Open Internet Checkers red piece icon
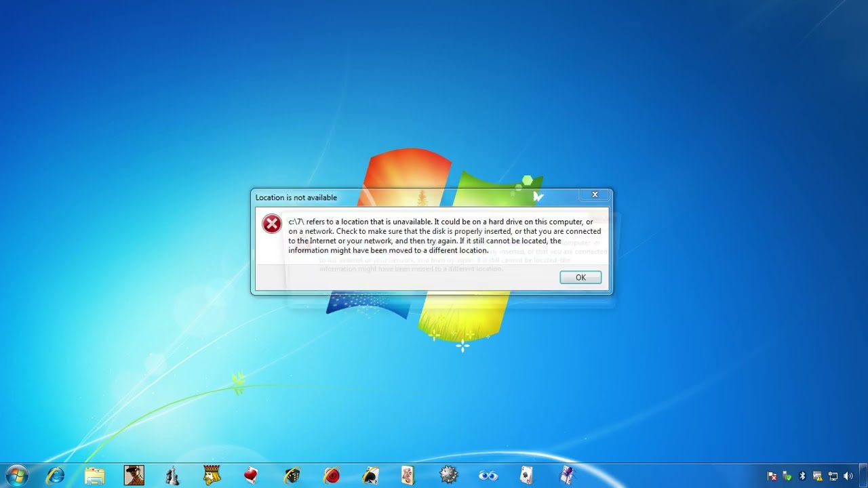The height and width of the screenshot is (488, 868). (331, 476)
